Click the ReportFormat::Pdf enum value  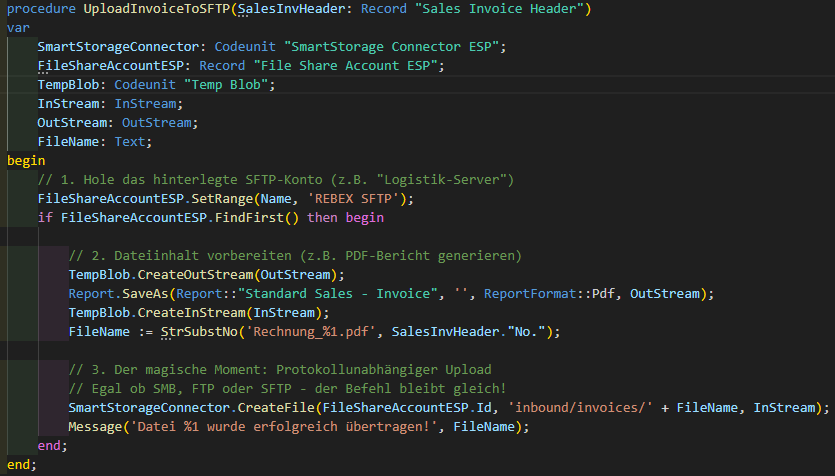546,294
